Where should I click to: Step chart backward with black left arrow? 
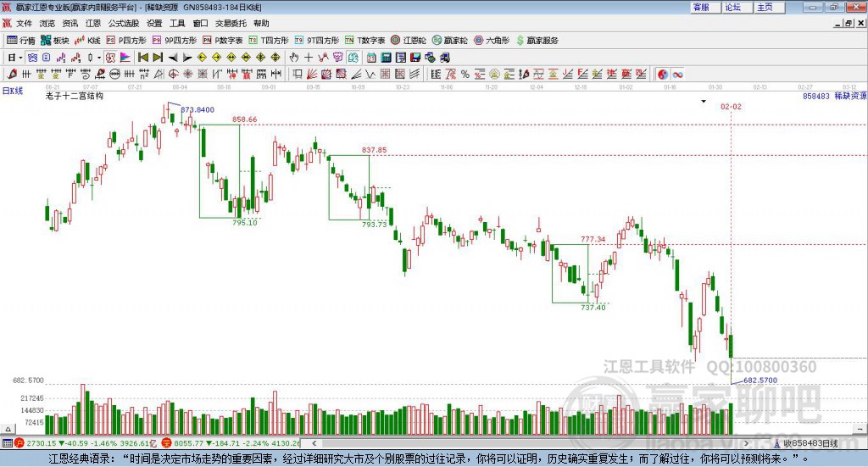(173, 58)
